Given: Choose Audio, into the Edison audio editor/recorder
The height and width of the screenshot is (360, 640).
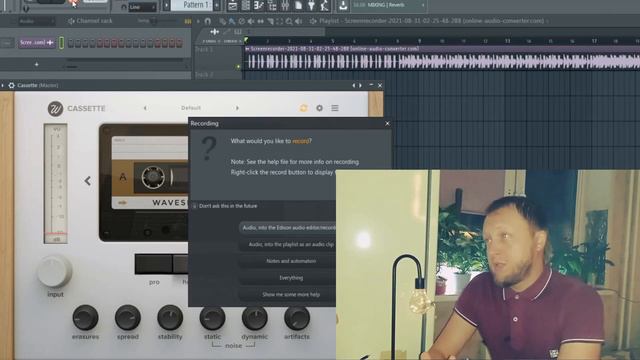Looking at the screenshot, I should click(x=288, y=228).
